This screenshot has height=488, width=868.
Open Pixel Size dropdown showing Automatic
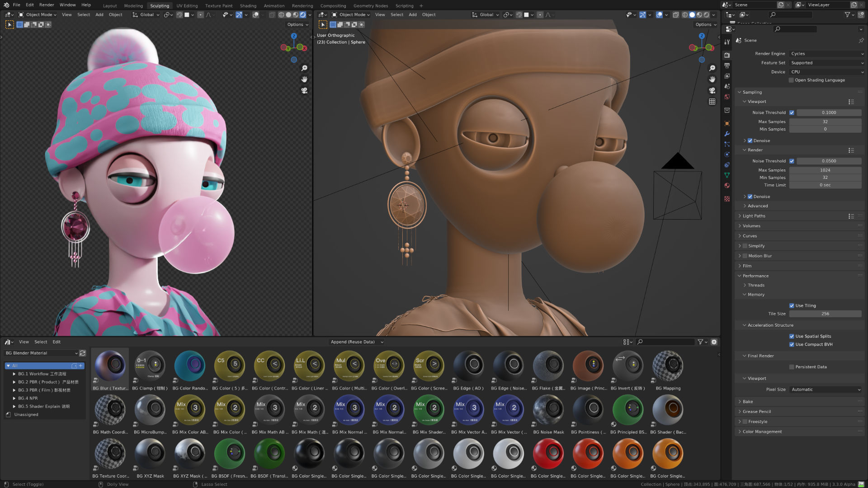(x=826, y=389)
